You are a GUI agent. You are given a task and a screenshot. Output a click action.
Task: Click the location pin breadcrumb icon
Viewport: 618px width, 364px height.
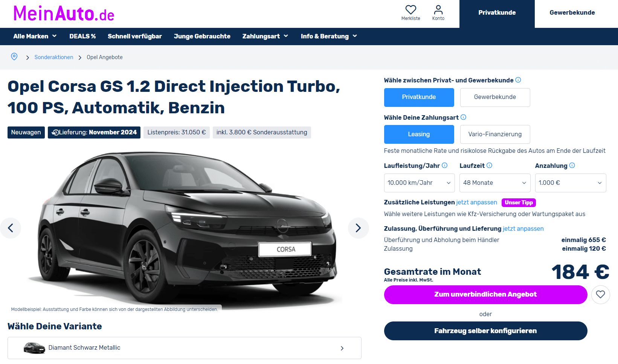pyautogui.click(x=14, y=57)
